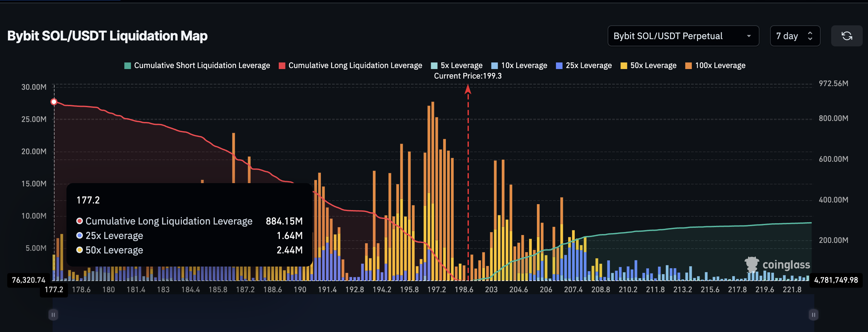The image size is (868, 332).
Task: Hide the 5x Leverage series
Action: (x=457, y=65)
